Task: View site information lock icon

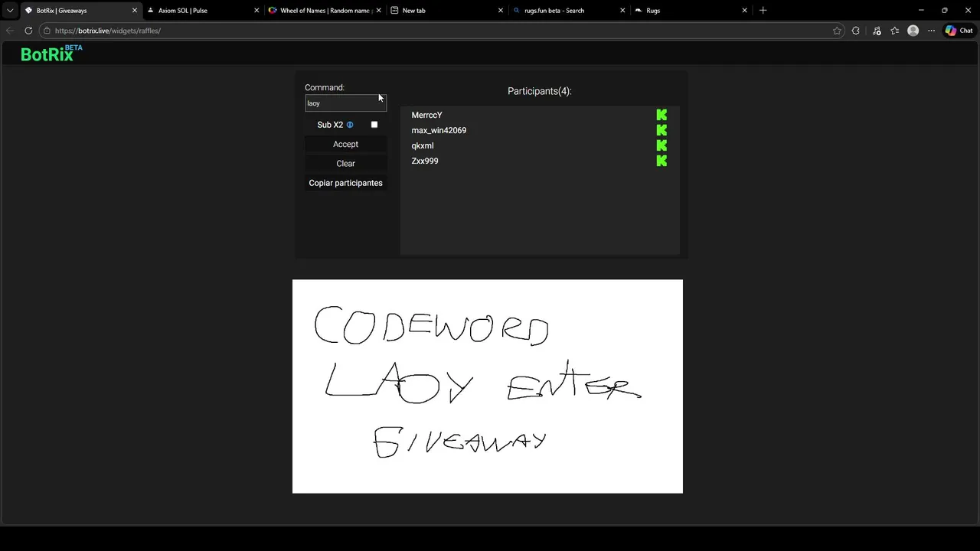Action: click(47, 31)
